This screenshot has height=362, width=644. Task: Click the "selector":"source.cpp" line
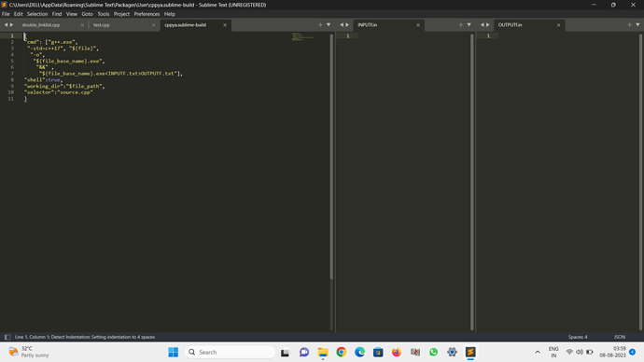tap(58, 92)
